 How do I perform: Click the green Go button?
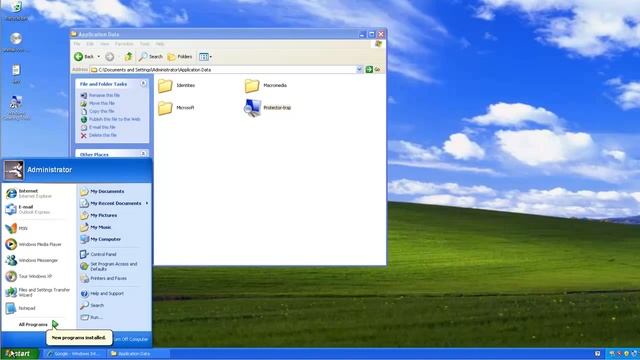pos(373,70)
